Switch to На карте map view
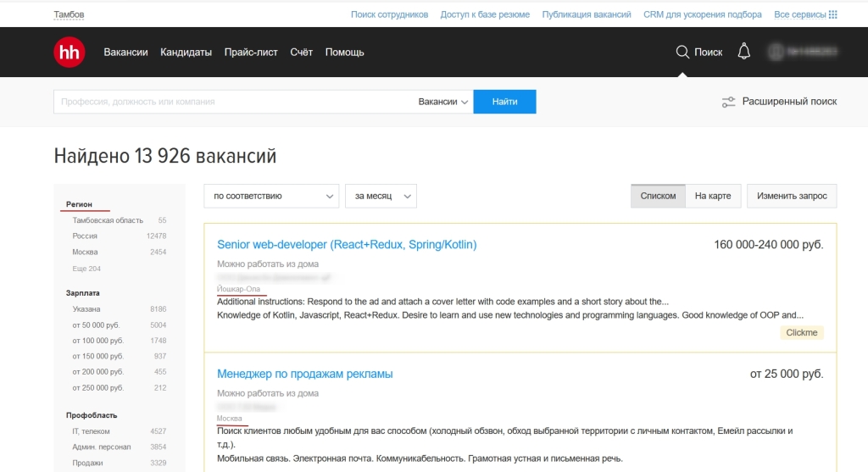Screen dimensions: 868x472 (x=712, y=196)
